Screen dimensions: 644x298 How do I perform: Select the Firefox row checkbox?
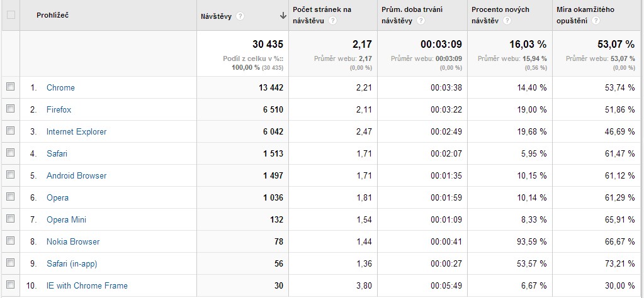[10, 109]
